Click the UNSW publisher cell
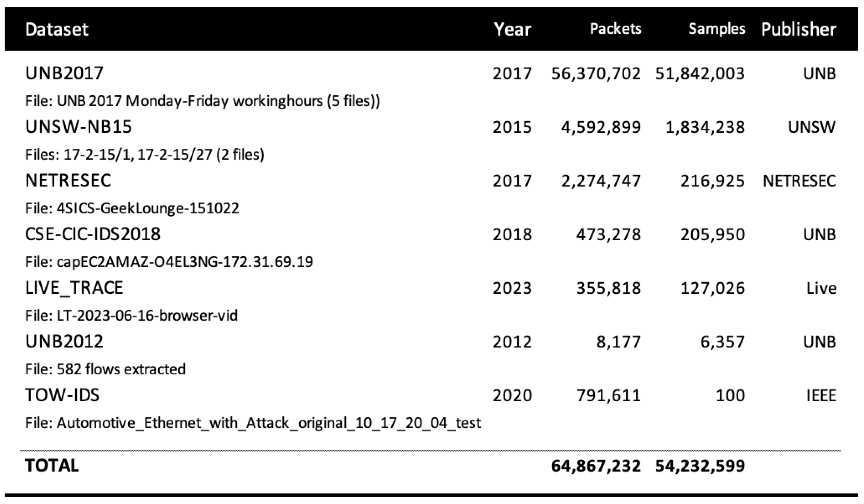Image resolution: width=864 pixels, height=504 pixels. pos(811,127)
